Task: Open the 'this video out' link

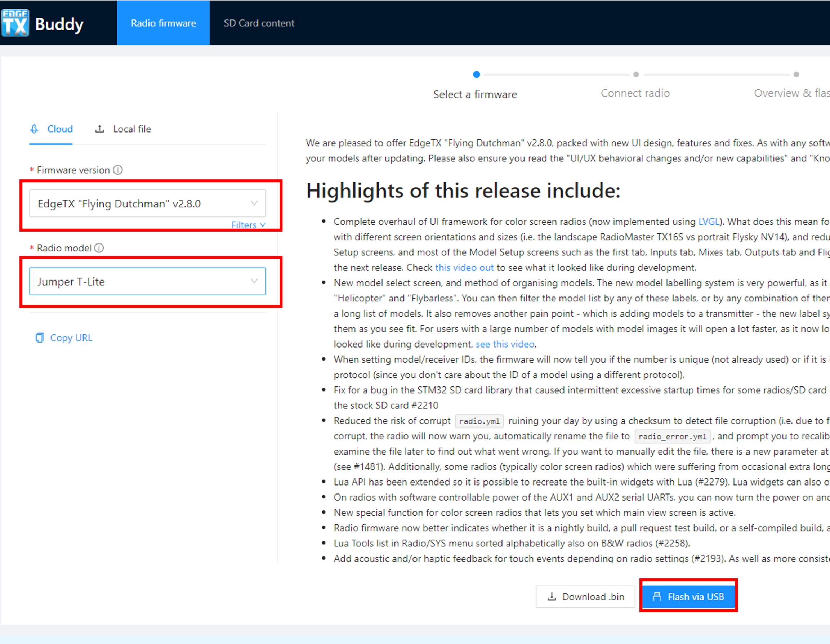Action: pyautogui.click(x=464, y=268)
